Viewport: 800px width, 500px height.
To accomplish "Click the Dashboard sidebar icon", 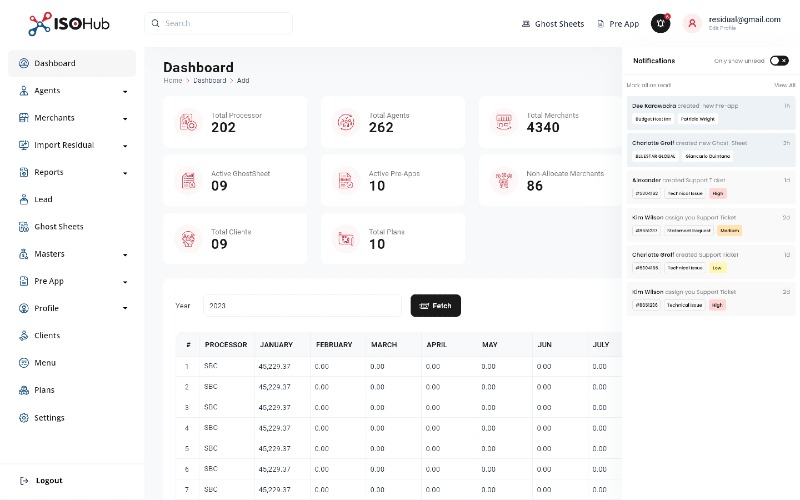I will tap(23, 63).
